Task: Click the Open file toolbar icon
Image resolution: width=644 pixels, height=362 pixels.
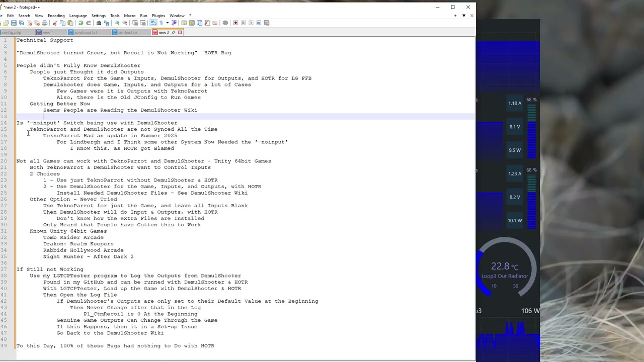Action: [x=6, y=23]
